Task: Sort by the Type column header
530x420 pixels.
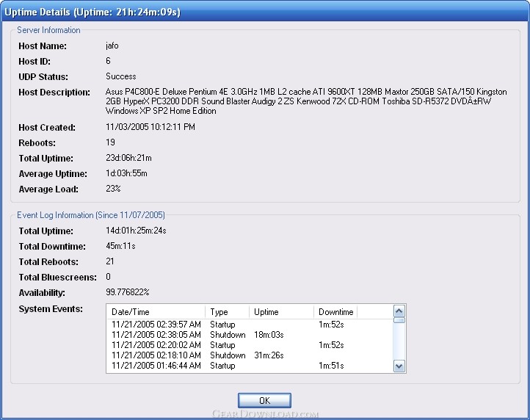Action: [x=227, y=312]
